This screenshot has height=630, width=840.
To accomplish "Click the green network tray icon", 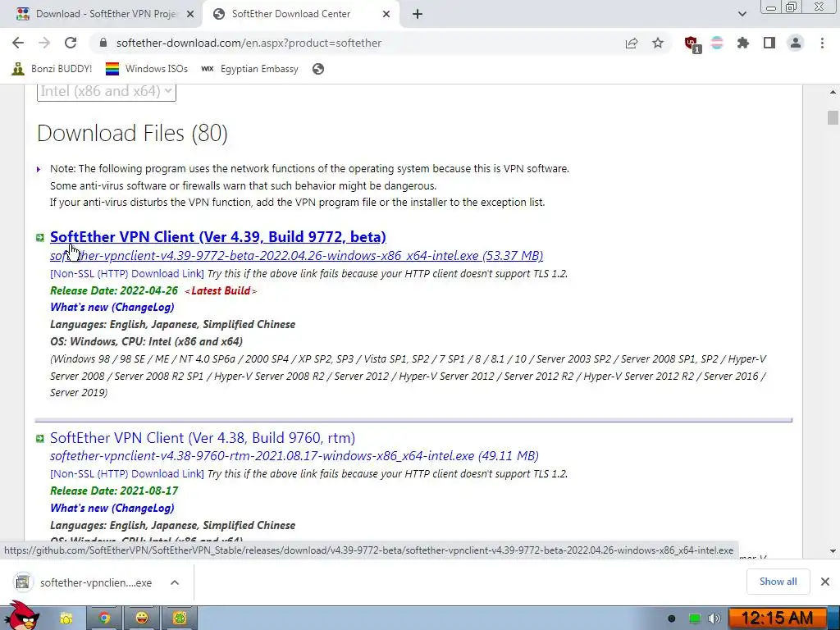I will pos(694,619).
